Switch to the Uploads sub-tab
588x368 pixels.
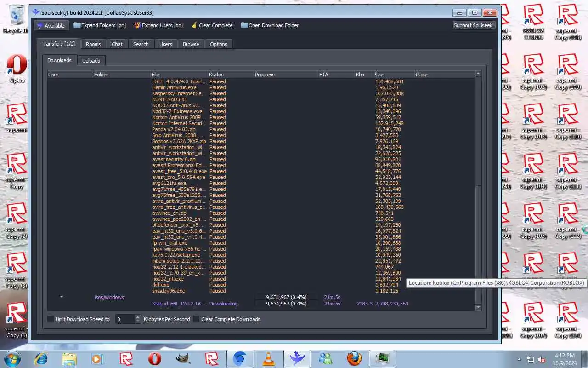point(91,61)
